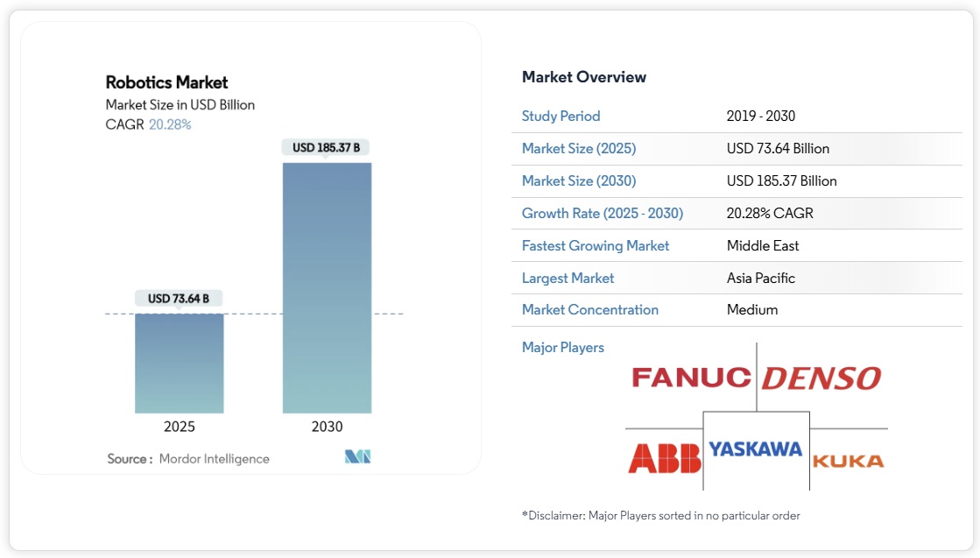This screenshot has height=558, width=980.
Task: Click the Major Players label
Action: click(x=563, y=347)
